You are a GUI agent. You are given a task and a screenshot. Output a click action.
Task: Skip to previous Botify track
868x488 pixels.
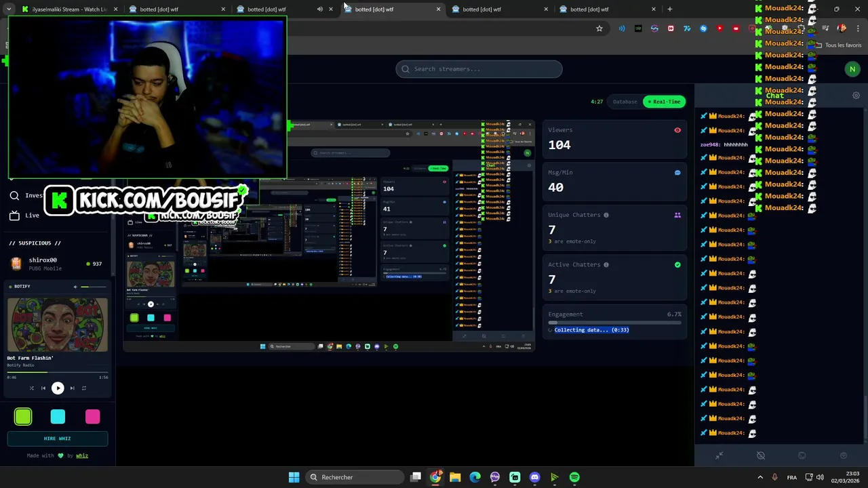click(43, 388)
